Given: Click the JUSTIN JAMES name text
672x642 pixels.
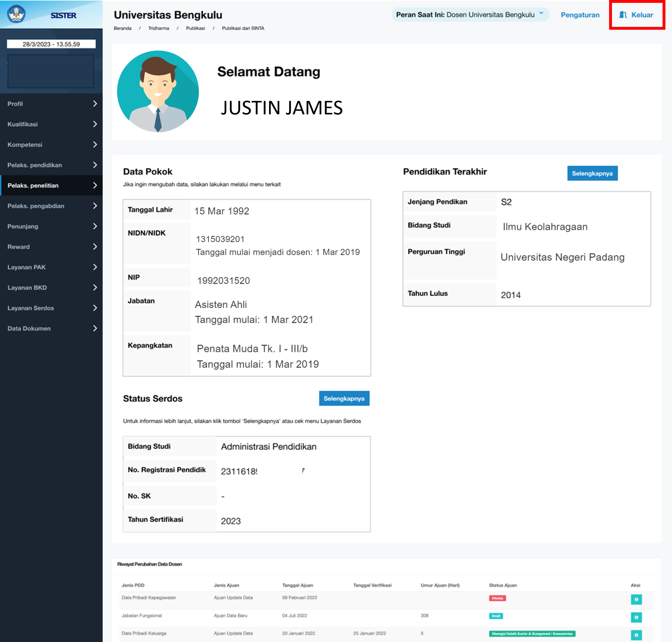Looking at the screenshot, I should pyautogui.click(x=282, y=108).
